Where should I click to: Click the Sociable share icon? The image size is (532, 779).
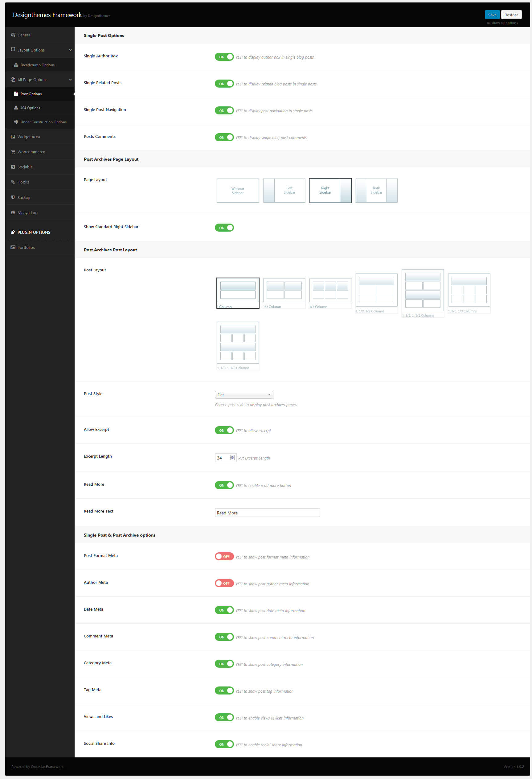[13, 167]
